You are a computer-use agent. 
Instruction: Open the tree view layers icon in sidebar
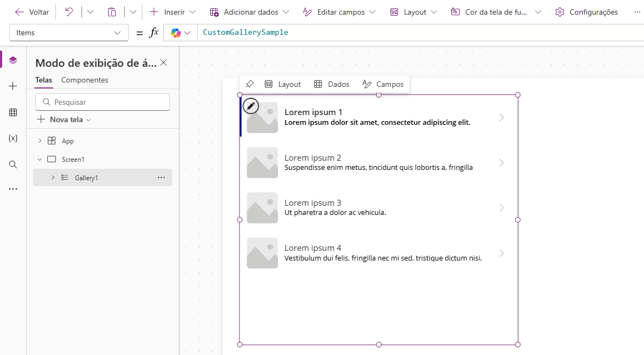pos(13,60)
